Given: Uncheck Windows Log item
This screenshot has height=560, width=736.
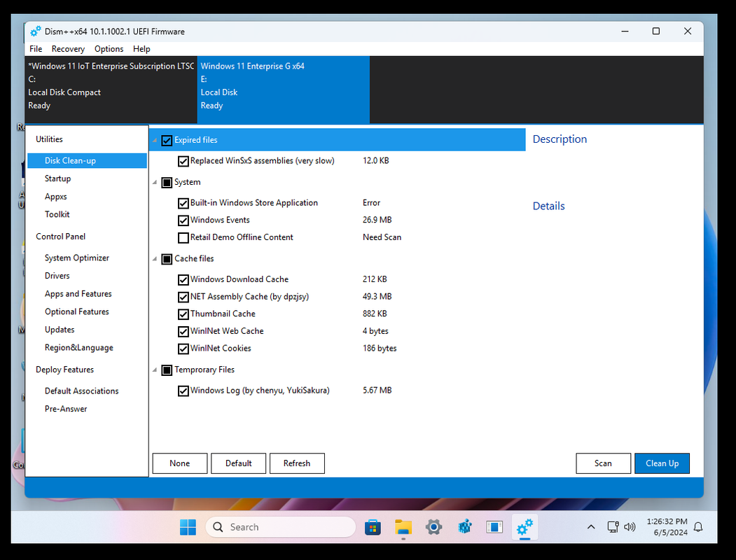Looking at the screenshot, I should tap(183, 391).
